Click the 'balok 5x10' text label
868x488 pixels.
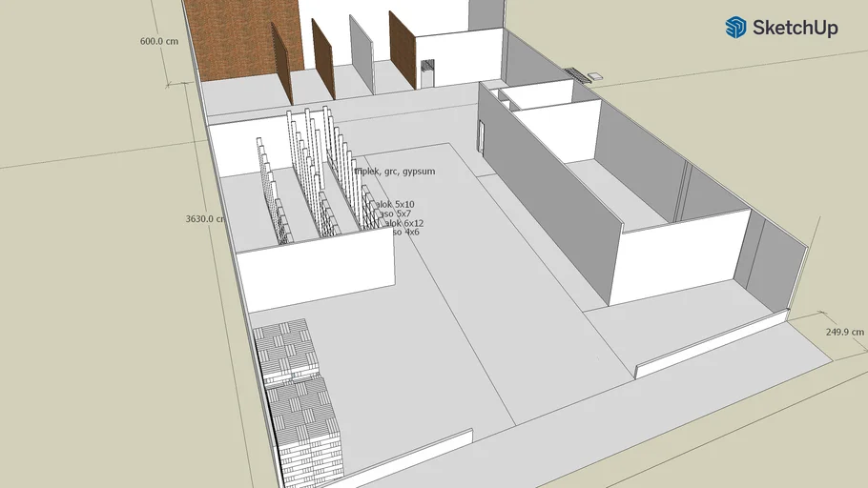[395, 204]
